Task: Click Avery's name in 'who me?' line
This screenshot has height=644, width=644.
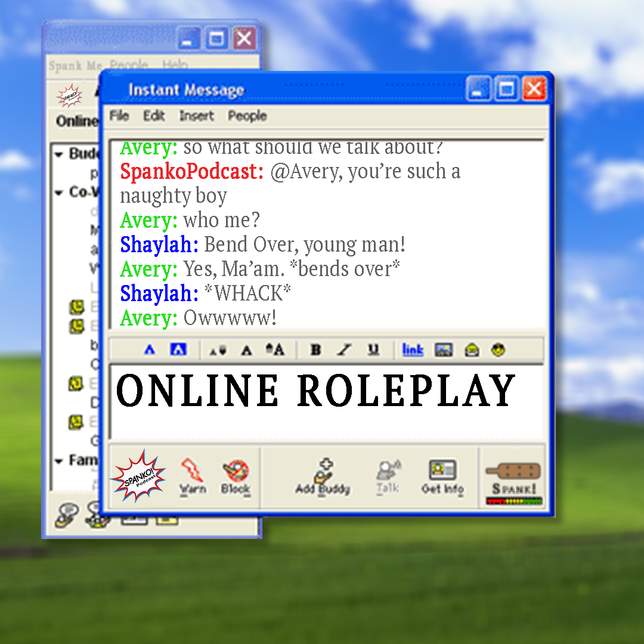Action: pyautogui.click(x=148, y=221)
